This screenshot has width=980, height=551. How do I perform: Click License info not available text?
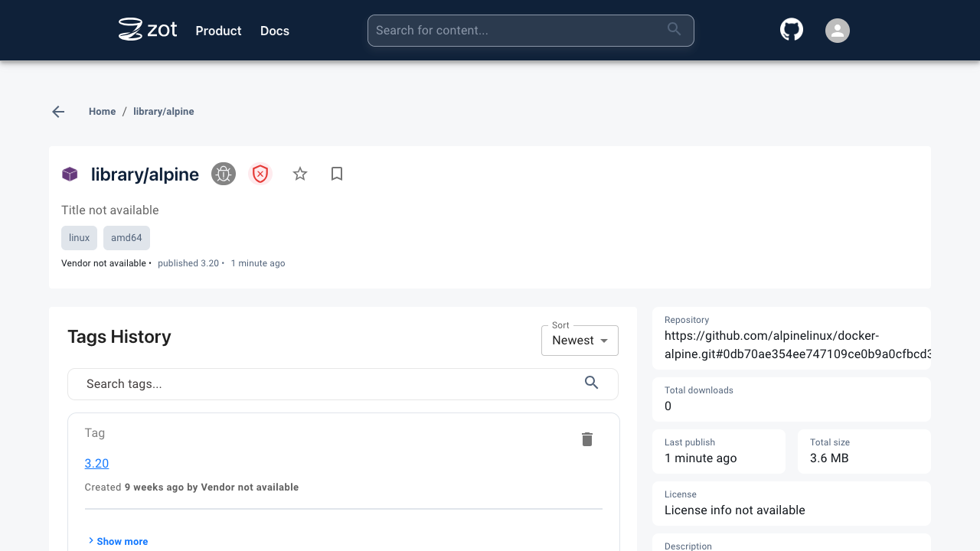click(735, 510)
